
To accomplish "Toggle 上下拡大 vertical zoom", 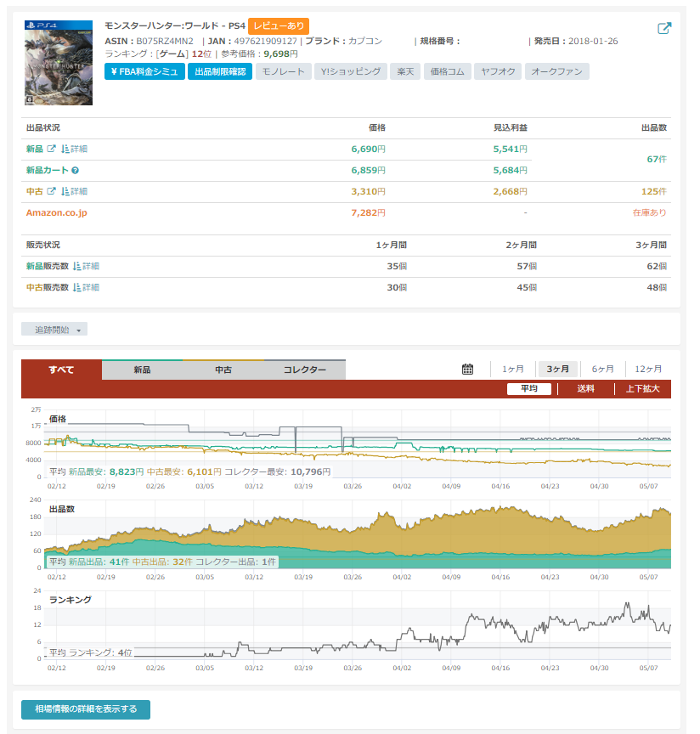I will (x=642, y=388).
